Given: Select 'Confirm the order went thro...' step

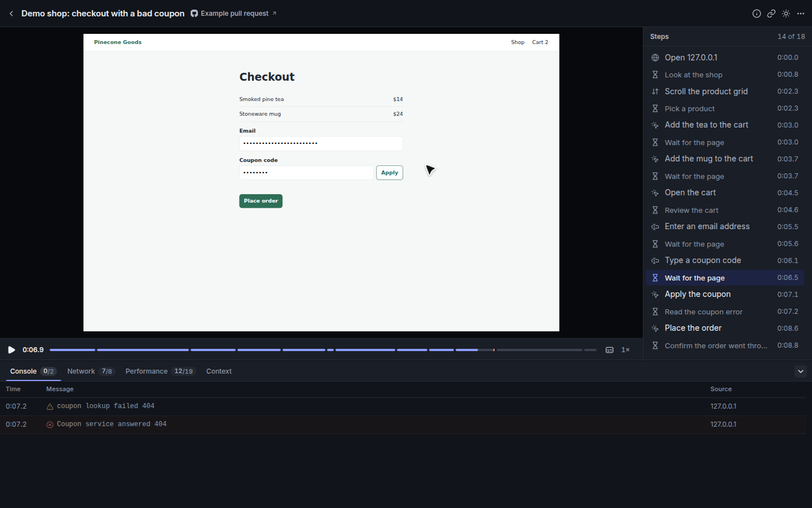Looking at the screenshot, I should coord(725,345).
